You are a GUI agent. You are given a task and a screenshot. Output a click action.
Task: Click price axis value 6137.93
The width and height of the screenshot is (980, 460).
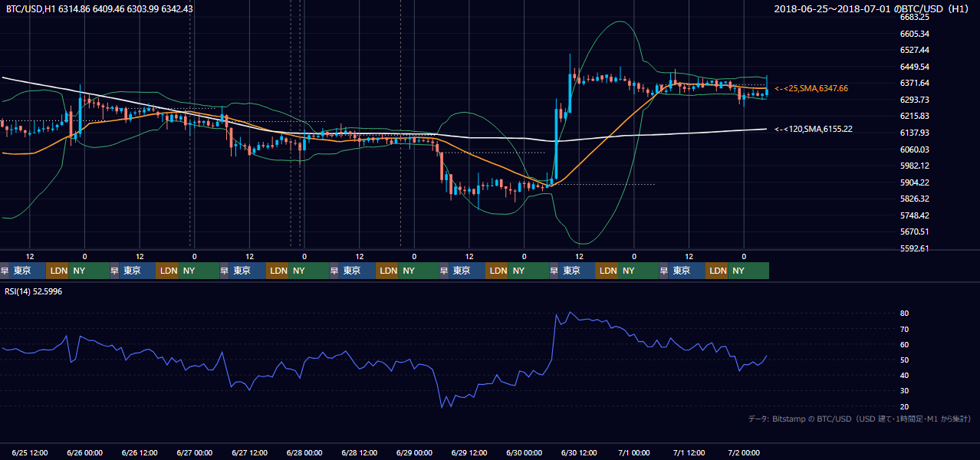click(915, 133)
